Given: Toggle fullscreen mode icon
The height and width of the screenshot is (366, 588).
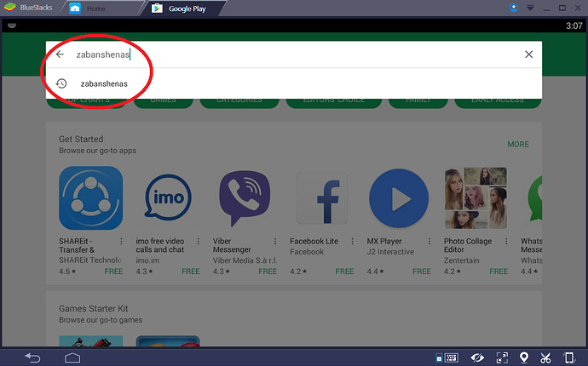Looking at the screenshot, I should pyautogui.click(x=502, y=357).
